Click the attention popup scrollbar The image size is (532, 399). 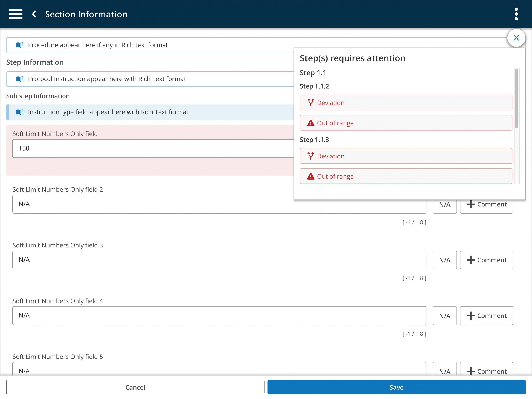517,99
